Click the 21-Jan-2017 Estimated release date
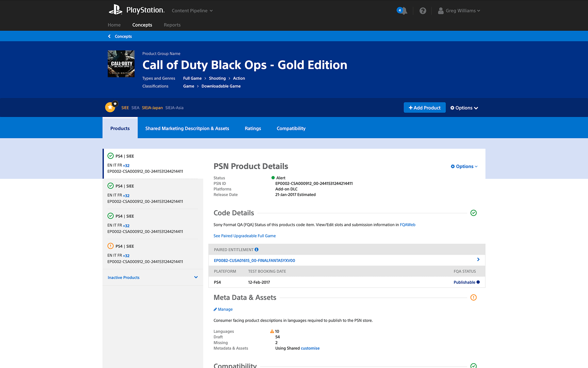 pos(295,195)
